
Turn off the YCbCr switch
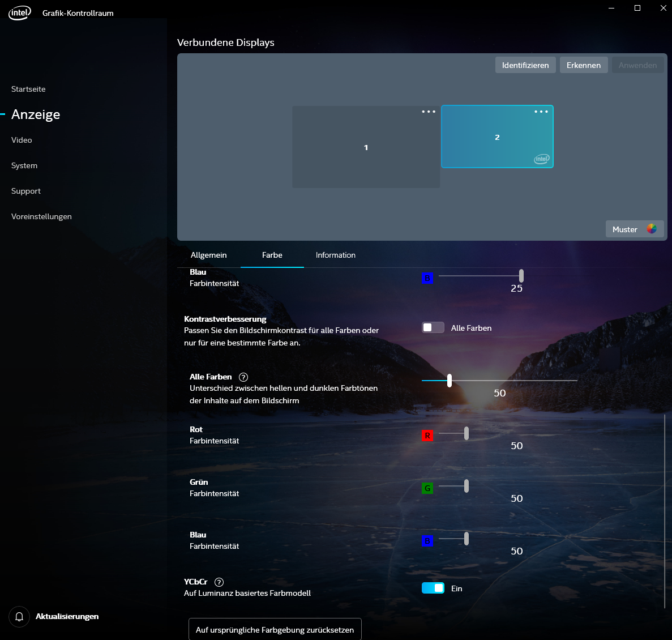(x=433, y=588)
